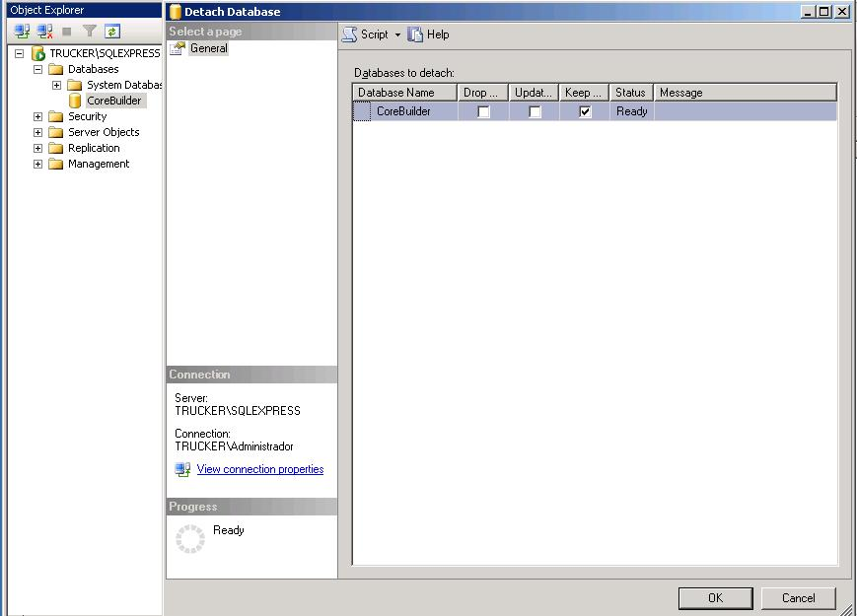Click the connection properties computer icon
Screen dimensions: 857x616
pos(182,469)
